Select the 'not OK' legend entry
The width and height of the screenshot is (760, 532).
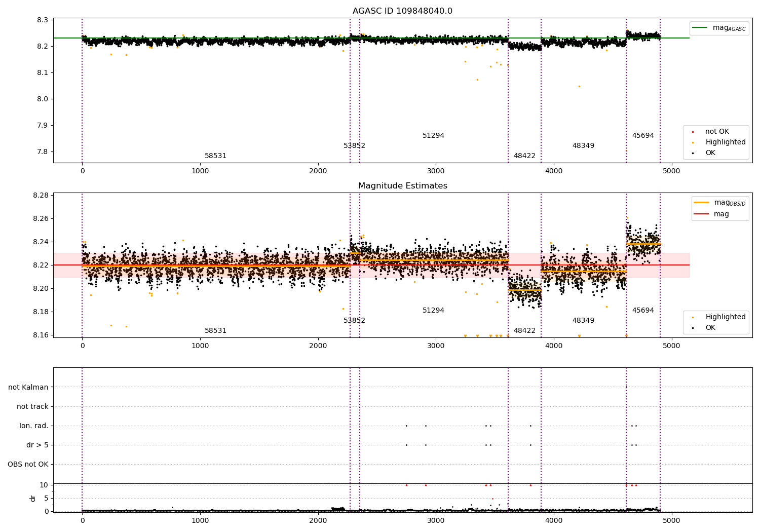(x=717, y=132)
